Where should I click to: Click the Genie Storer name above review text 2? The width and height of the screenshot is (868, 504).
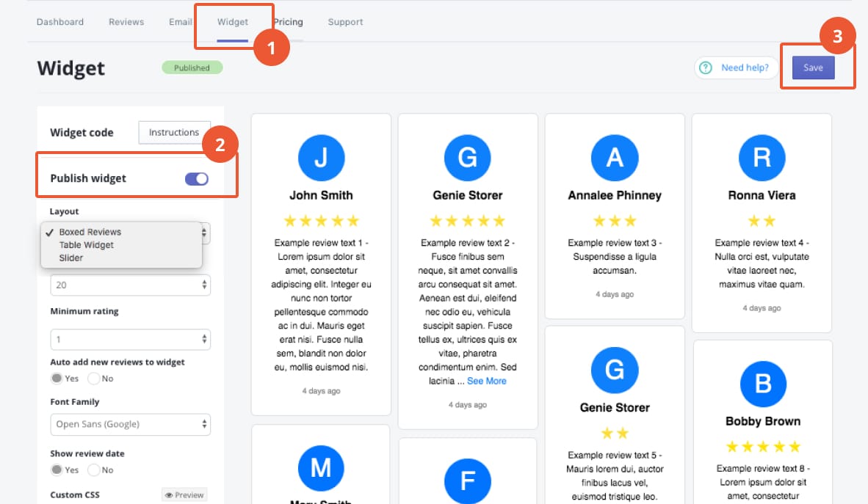[468, 195]
